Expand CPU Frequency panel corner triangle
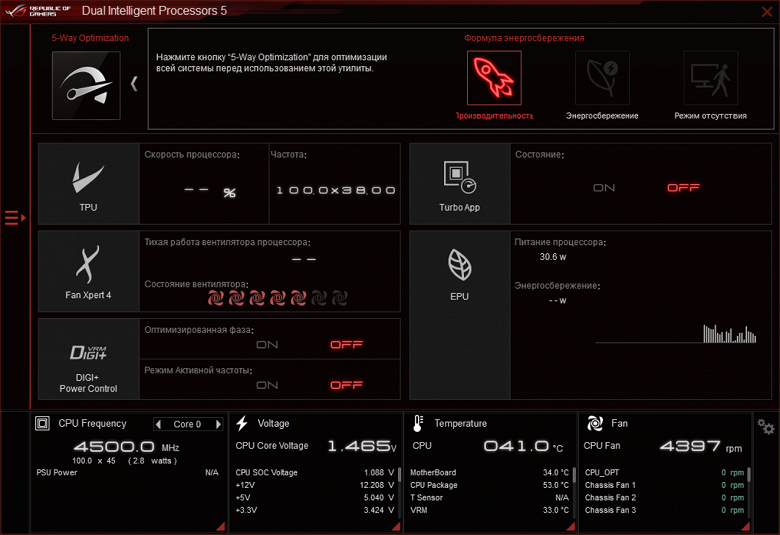Screen dimensions: 780x535 pos(220,526)
